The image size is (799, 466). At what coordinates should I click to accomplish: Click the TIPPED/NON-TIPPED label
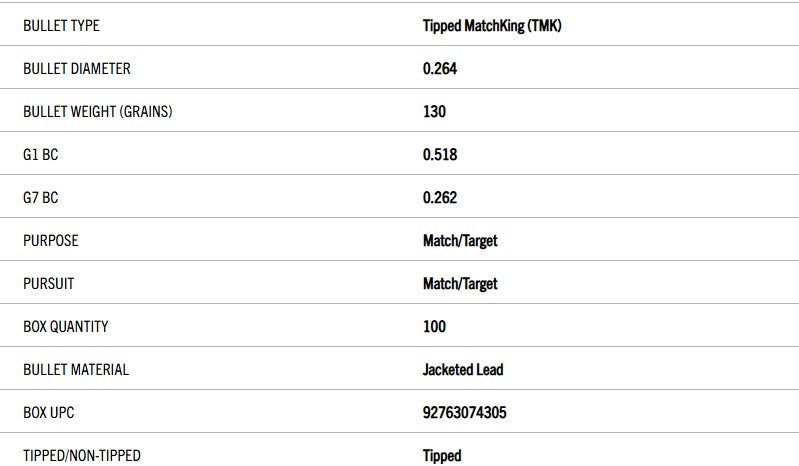pyautogui.click(x=82, y=455)
